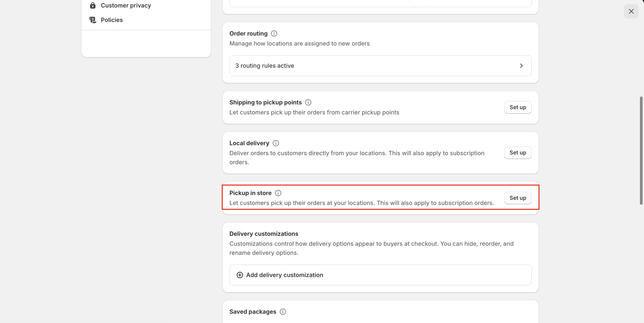The image size is (644, 323).
Task: Click Add delivery customization
Action: 285,275
